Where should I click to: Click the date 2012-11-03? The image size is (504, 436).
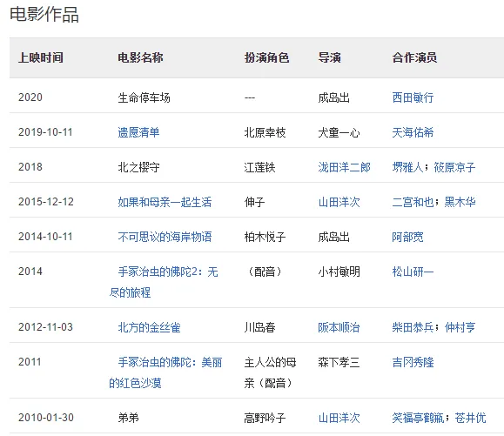45,327
